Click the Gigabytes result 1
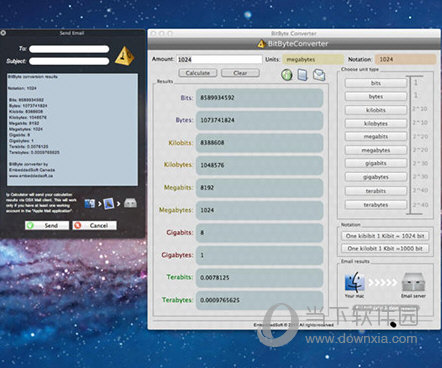This screenshot has width=442, height=368. (259, 255)
